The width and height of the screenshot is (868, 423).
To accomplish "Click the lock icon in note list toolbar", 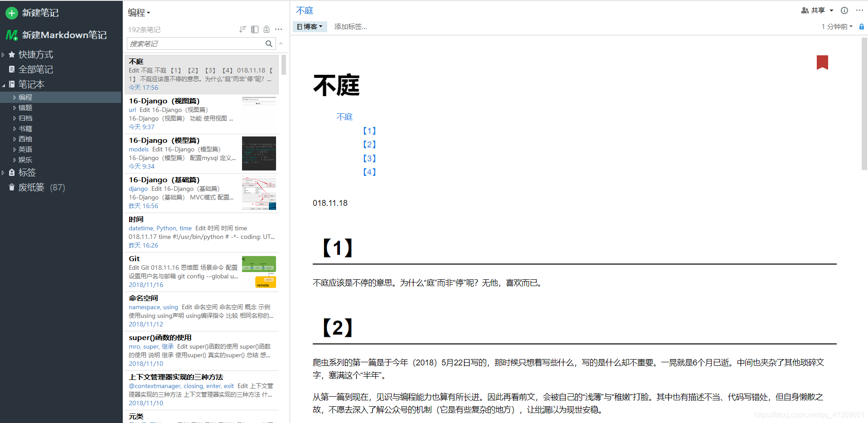I will [267, 29].
